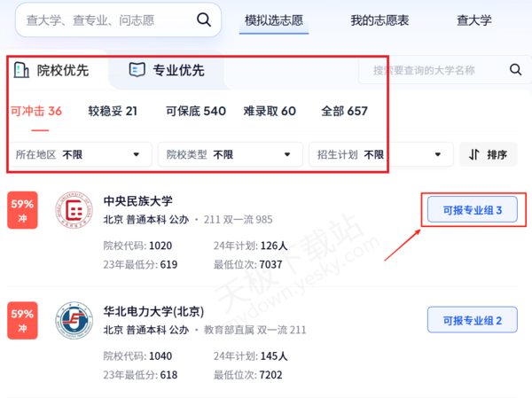
Task: Open 院校类型 dropdown
Action: pos(231,154)
